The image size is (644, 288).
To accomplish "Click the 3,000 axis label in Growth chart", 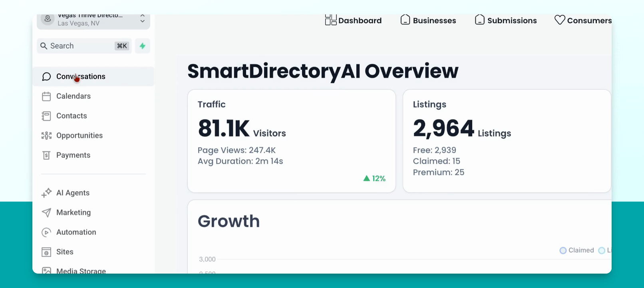I will point(207,259).
